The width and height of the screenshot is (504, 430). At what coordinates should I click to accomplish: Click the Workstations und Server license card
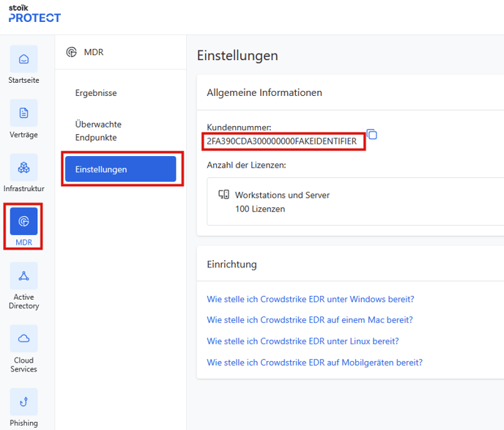(355, 201)
